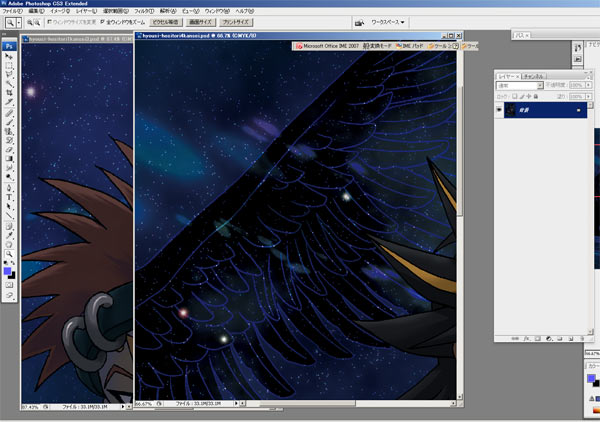Click the プリントサイズ button
Image resolution: width=600 pixels, height=422 pixels.
coord(236,23)
